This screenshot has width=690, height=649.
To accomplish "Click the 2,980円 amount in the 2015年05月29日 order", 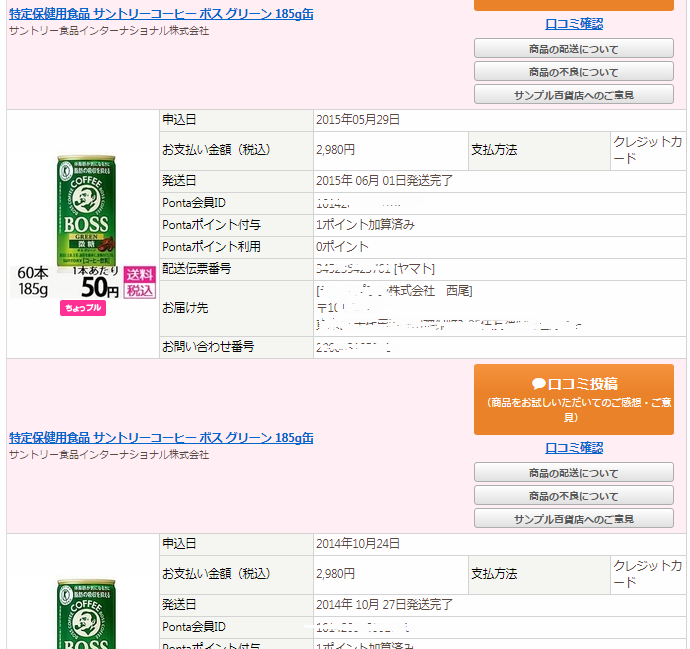I will (335, 150).
